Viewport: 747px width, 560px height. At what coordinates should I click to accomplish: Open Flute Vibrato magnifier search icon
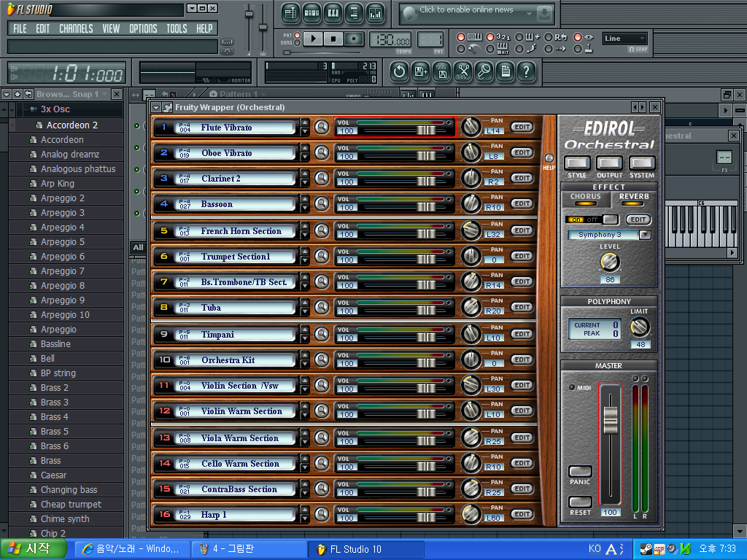322,127
